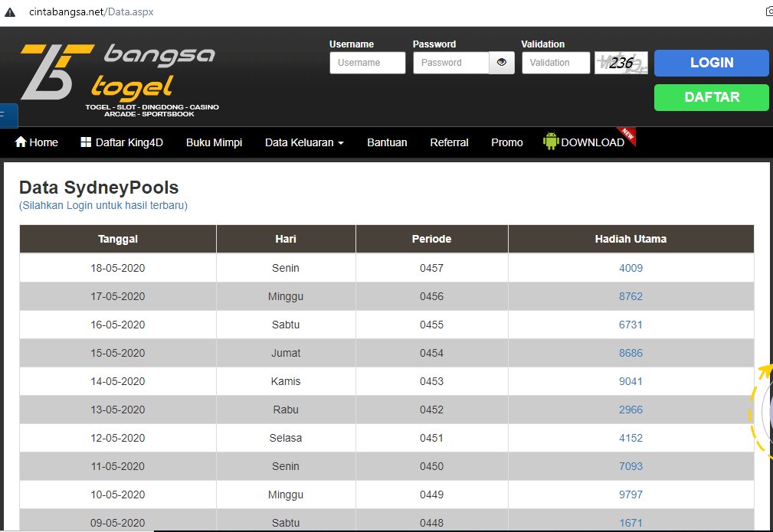Open result 9797 link
773x532 pixels.
click(x=631, y=494)
